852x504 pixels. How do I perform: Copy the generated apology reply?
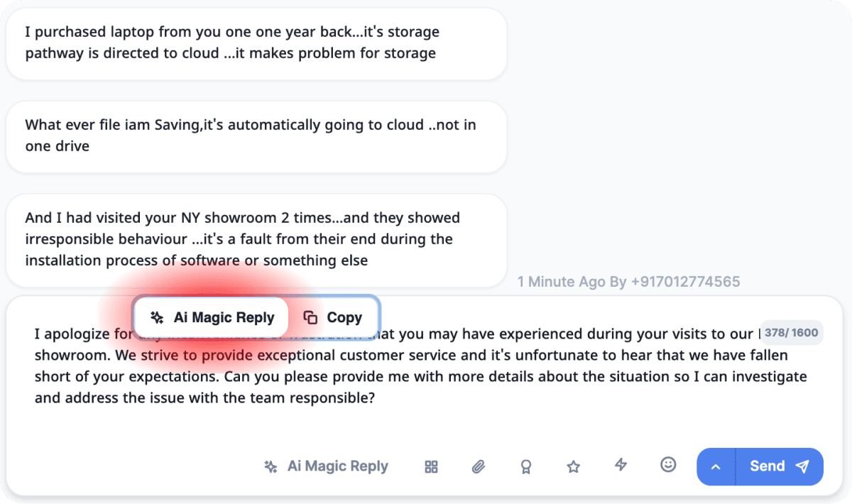coord(334,317)
